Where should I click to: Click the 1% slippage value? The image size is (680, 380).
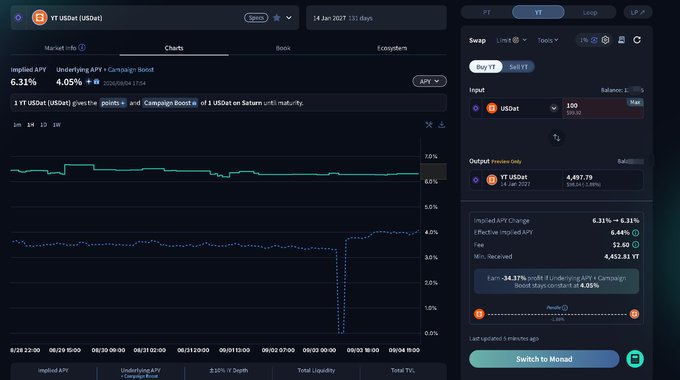click(584, 40)
